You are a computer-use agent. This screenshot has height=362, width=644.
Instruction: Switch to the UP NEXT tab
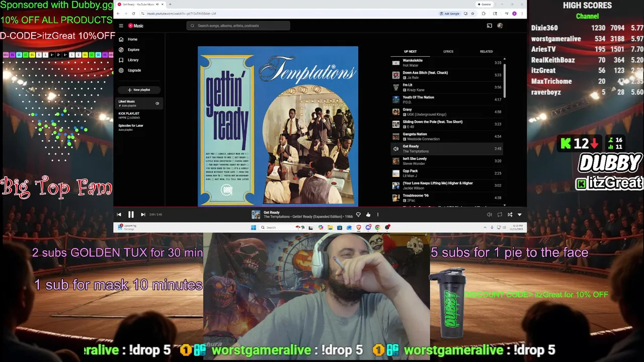410,51
